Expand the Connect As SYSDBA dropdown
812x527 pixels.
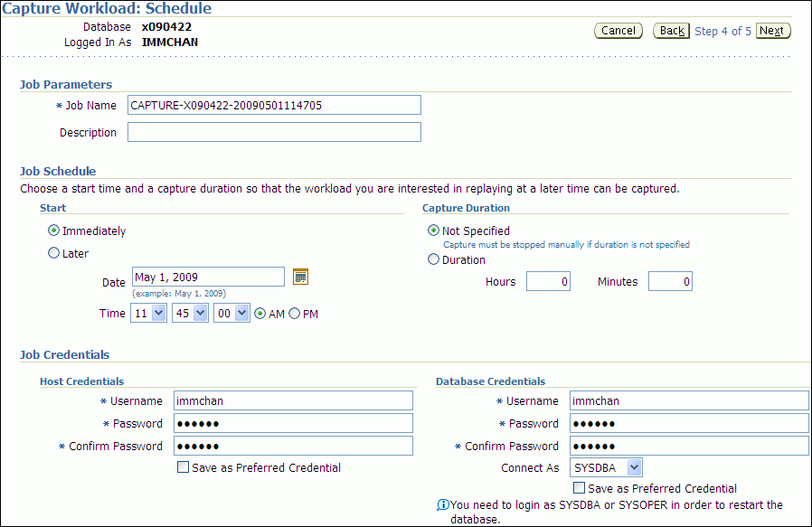pos(607,467)
